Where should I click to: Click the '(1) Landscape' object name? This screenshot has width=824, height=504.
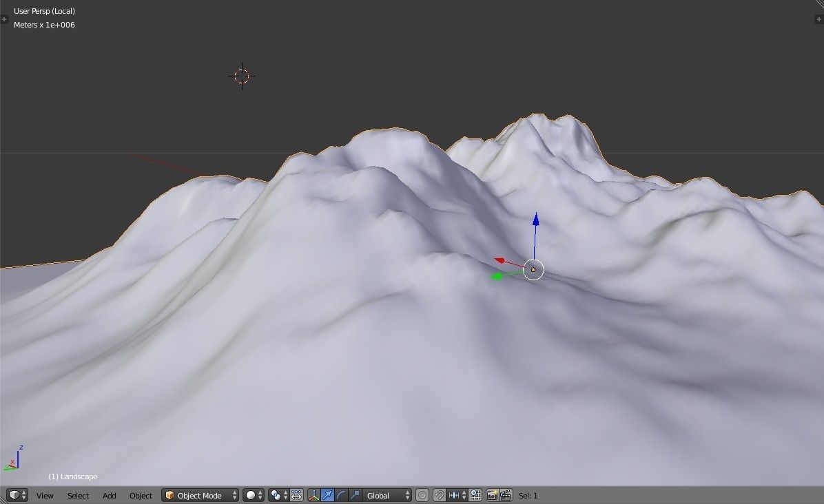72,476
